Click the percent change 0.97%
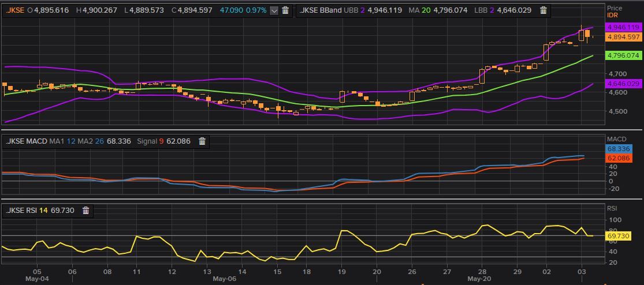644x285 pixels. click(256, 10)
